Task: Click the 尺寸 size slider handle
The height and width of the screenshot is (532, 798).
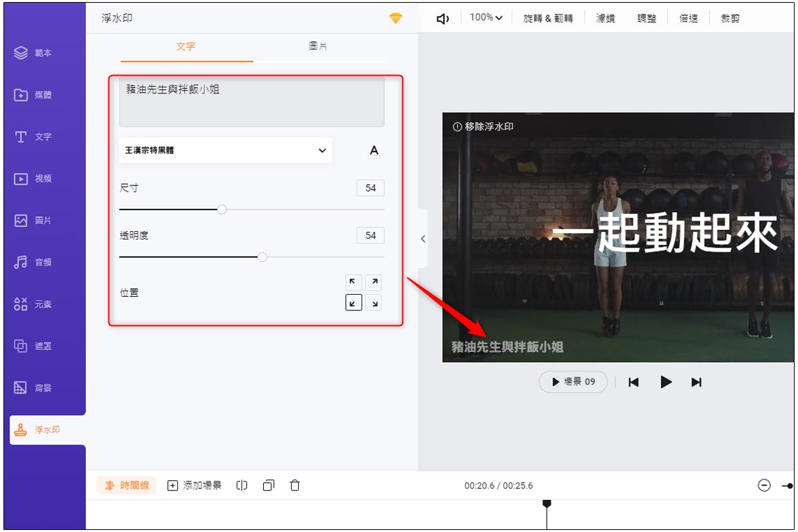Action: pyautogui.click(x=222, y=209)
